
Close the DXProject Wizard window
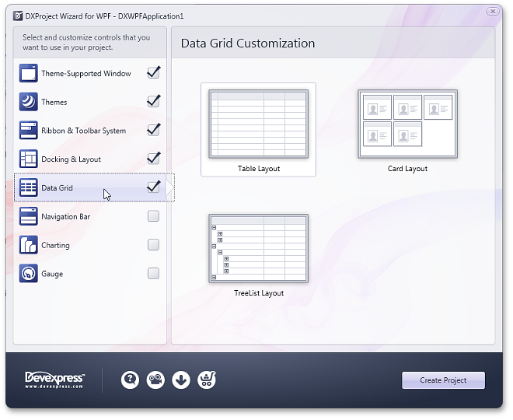(x=492, y=12)
